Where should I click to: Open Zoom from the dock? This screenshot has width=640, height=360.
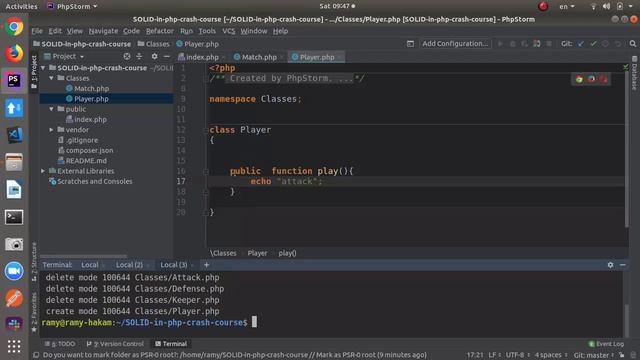tap(14, 271)
